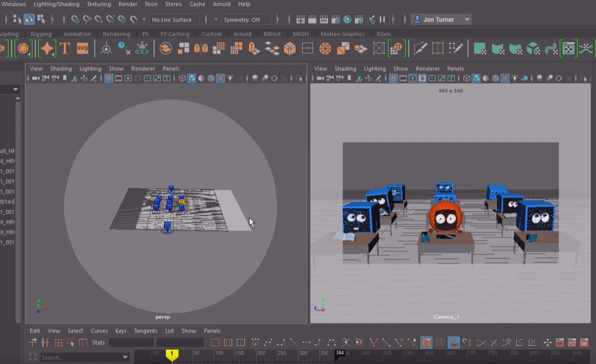Screen dimensions: 596x364
Task: Toggle textured display in Camera_1 panel toolbar
Action: (505, 78)
